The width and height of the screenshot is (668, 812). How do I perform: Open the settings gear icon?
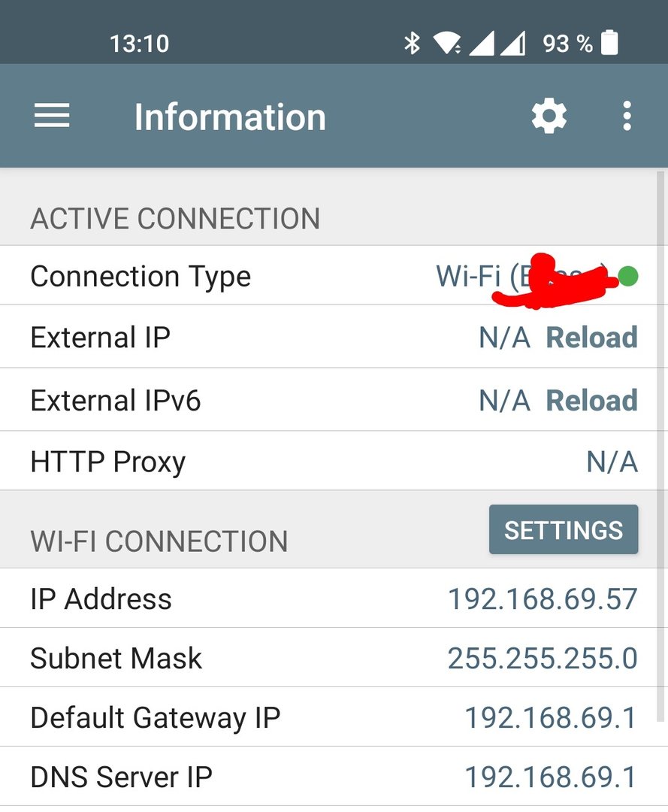(549, 117)
